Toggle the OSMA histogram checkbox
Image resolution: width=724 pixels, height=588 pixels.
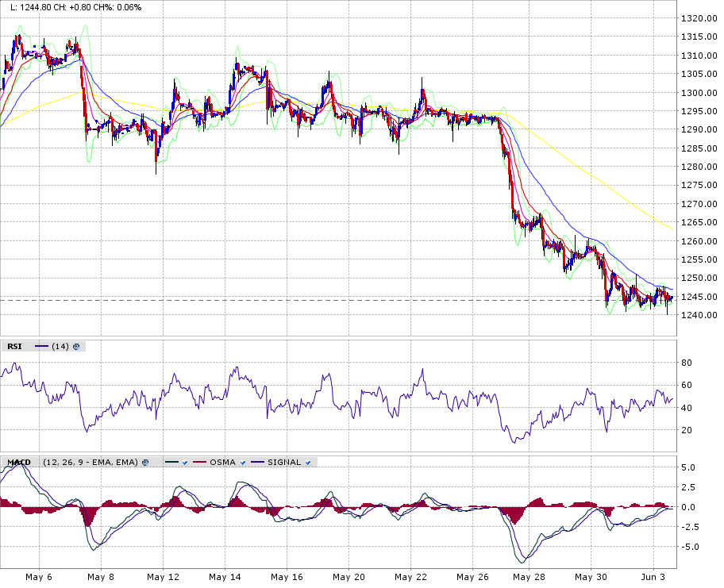click(x=241, y=462)
